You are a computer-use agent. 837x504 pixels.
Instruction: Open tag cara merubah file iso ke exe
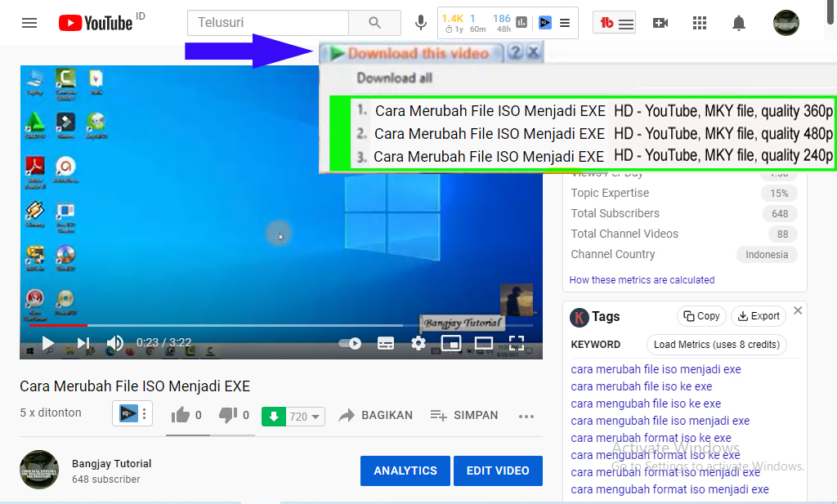(x=641, y=386)
